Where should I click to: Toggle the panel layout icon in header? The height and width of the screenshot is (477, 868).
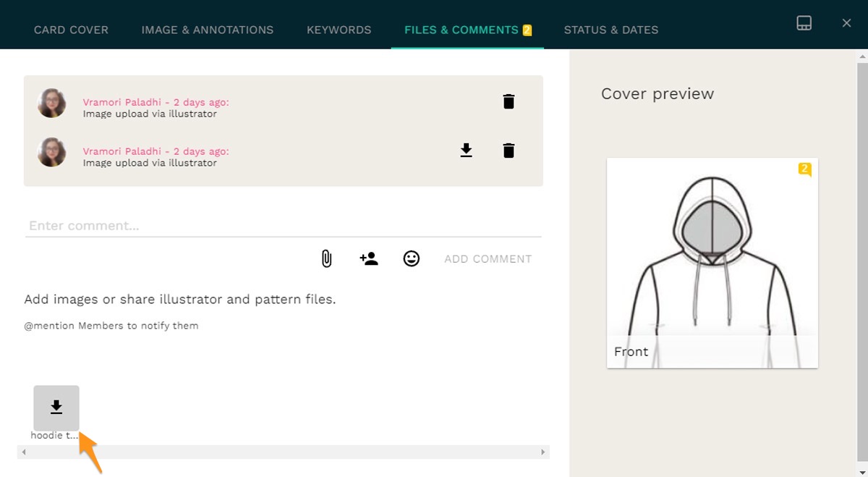coord(804,23)
